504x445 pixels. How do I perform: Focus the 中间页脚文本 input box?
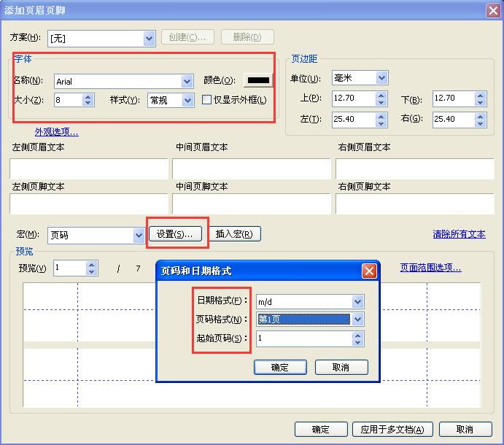click(x=252, y=204)
